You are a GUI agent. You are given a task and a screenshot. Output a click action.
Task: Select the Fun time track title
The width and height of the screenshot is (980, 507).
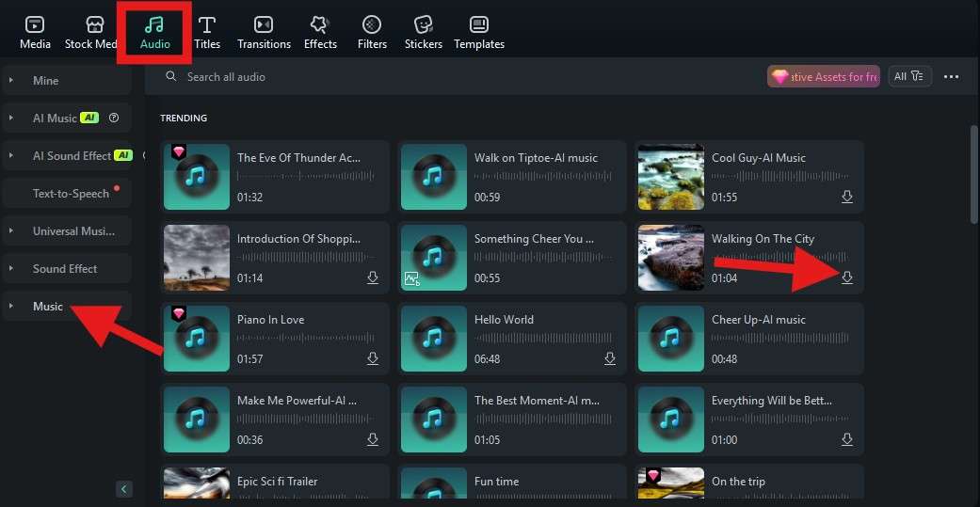point(496,482)
